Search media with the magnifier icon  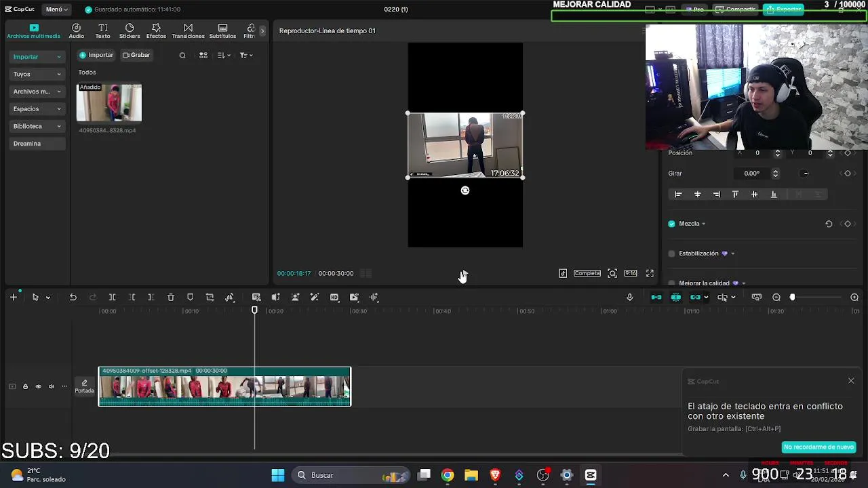182,56
